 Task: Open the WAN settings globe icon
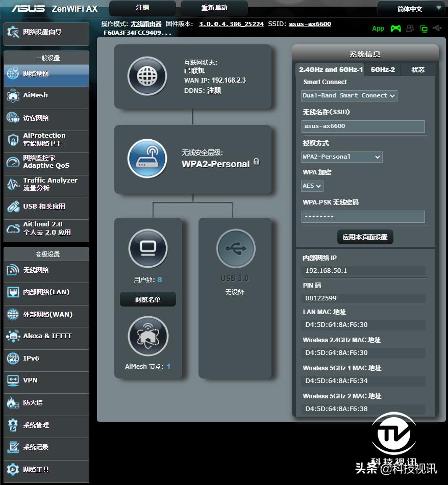tap(13, 314)
